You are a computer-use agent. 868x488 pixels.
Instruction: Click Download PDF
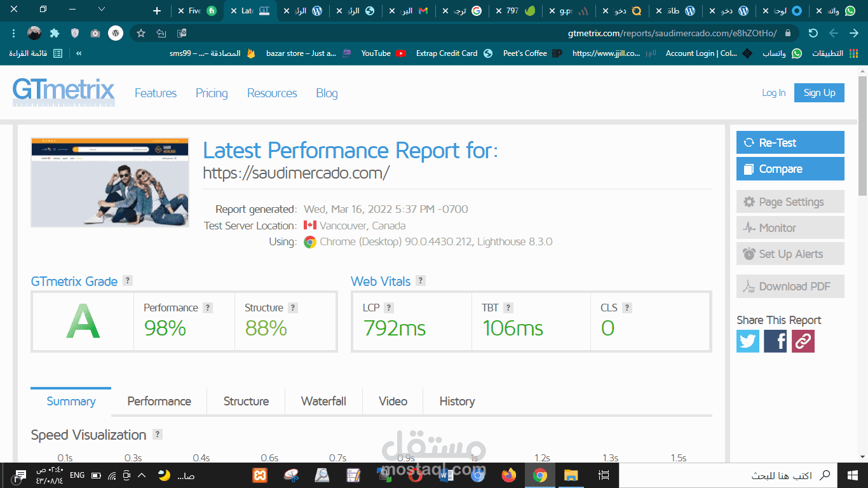(x=790, y=286)
